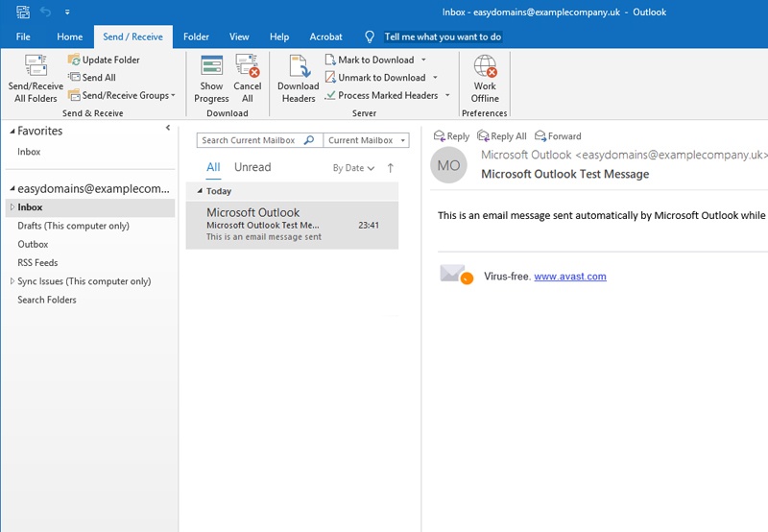Collapse the easydomains account tree
The width and height of the screenshot is (768, 532).
12,188
